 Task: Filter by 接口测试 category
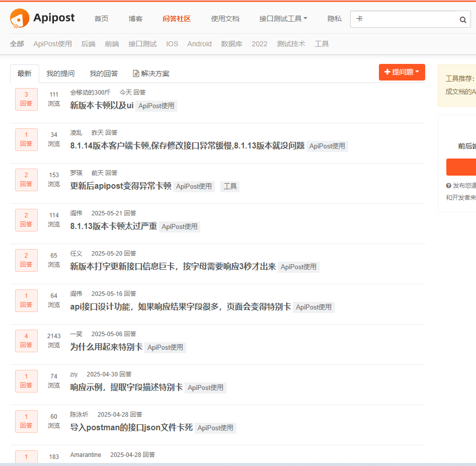[x=142, y=44]
